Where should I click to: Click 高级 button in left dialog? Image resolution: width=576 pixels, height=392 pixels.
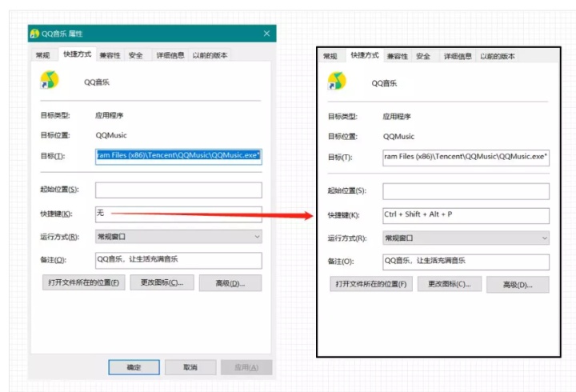pyautogui.click(x=230, y=283)
